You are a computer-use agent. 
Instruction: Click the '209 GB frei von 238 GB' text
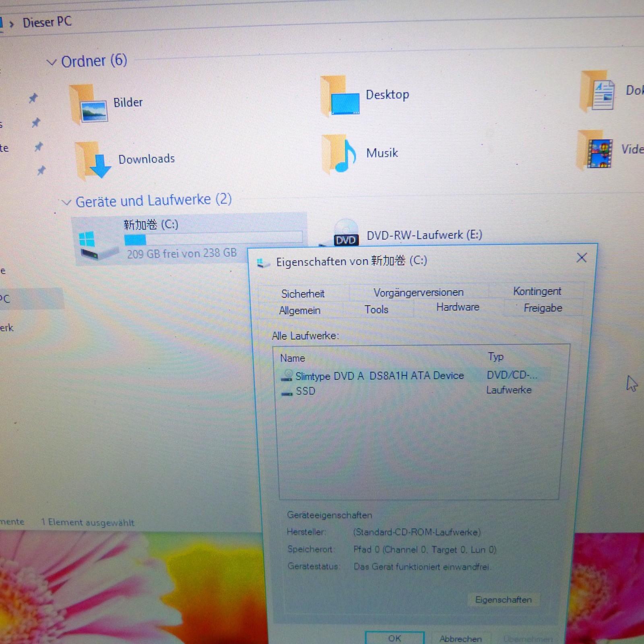(x=182, y=254)
